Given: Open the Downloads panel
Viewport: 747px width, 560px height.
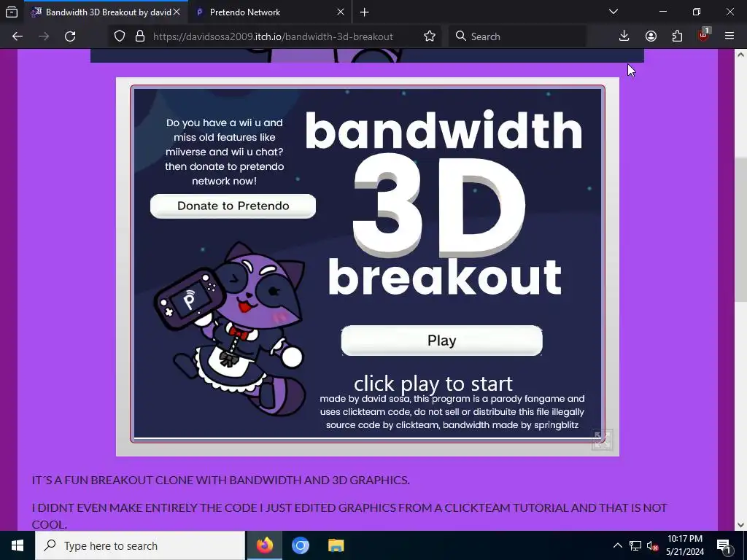Looking at the screenshot, I should [x=624, y=36].
